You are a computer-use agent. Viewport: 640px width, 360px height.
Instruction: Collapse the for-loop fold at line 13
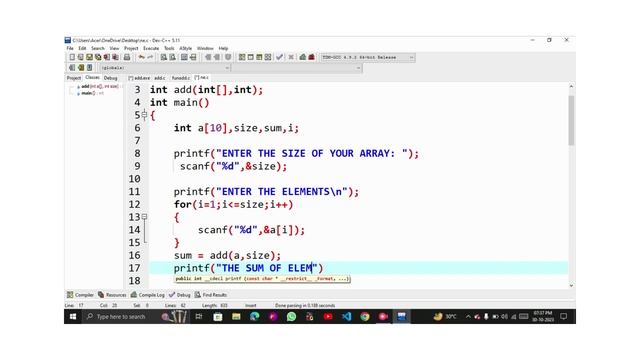pos(144,217)
